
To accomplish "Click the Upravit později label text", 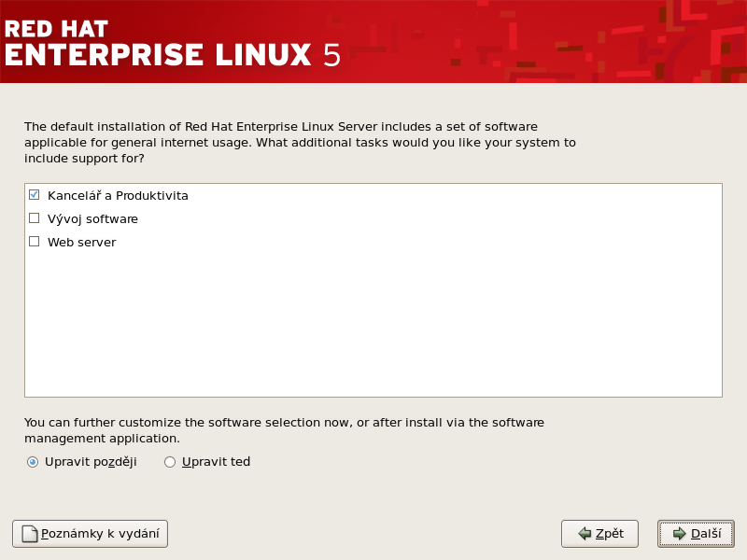I will coord(91,462).
